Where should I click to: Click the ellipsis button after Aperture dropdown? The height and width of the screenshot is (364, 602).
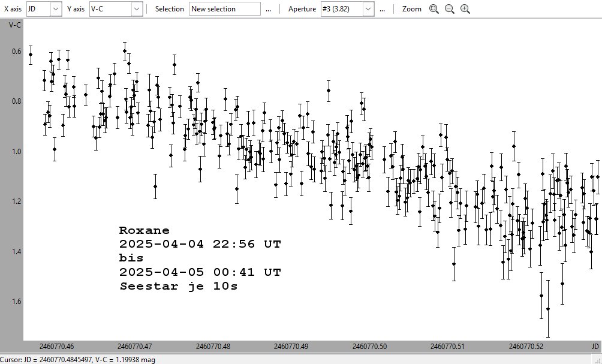point(382,9)
